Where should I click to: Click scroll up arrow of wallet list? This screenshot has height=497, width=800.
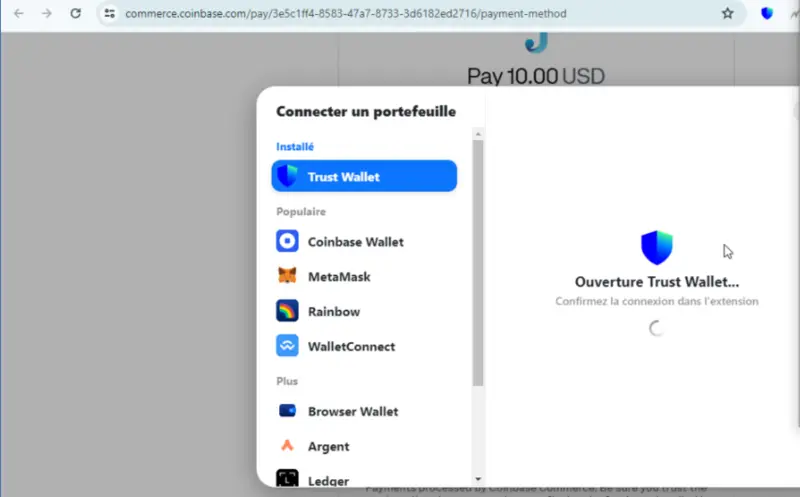tap(478, 134)
